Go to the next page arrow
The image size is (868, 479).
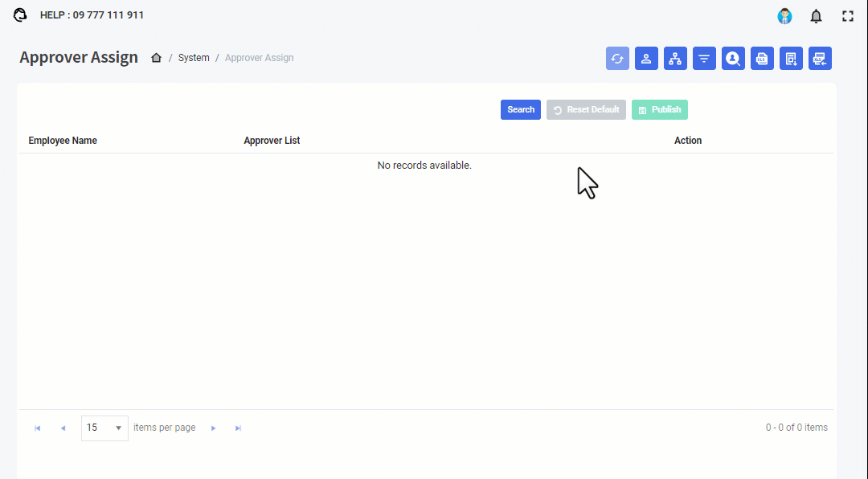[213, 428]
